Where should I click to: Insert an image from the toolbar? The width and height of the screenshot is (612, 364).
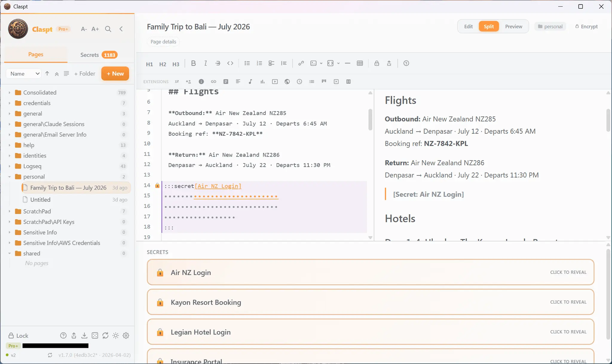click(313, 63)
